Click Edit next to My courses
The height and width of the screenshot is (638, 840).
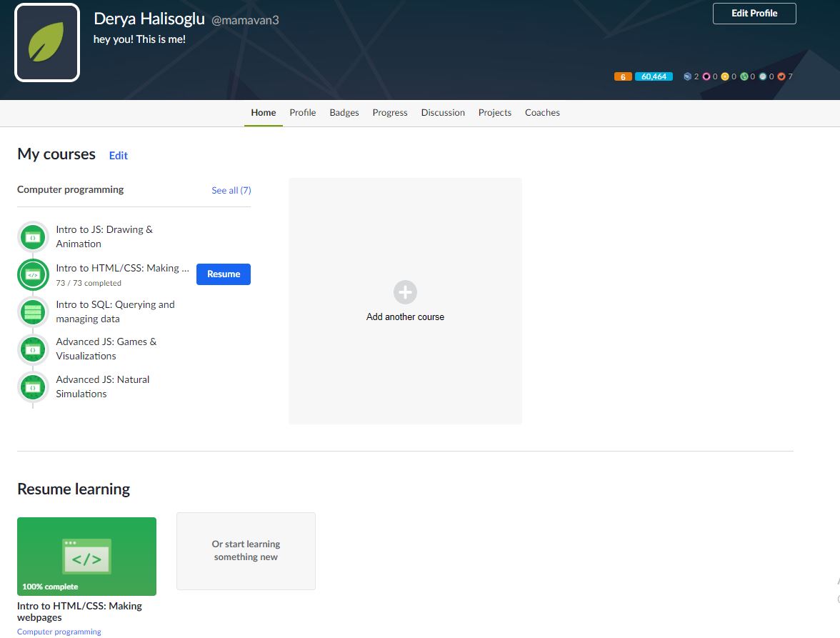click(119, 155)
